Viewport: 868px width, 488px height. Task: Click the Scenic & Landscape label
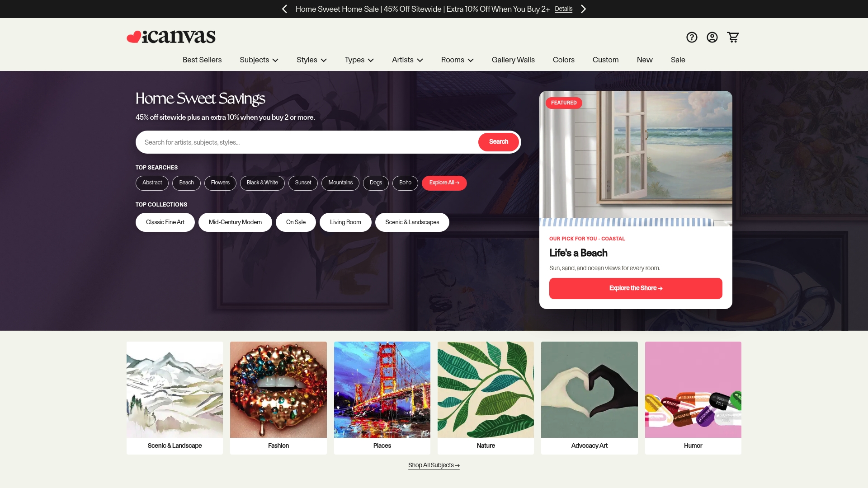pyautogui.click(x=175, y=446)
